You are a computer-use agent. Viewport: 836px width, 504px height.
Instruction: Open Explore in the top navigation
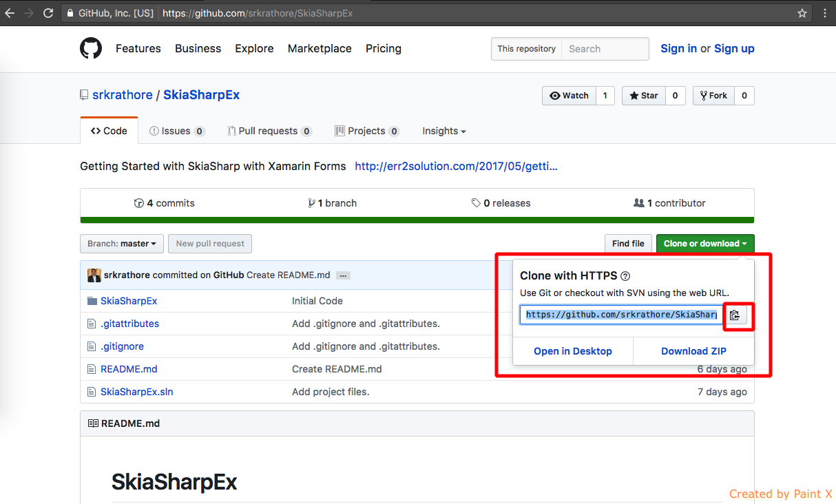tap(254, 48)
